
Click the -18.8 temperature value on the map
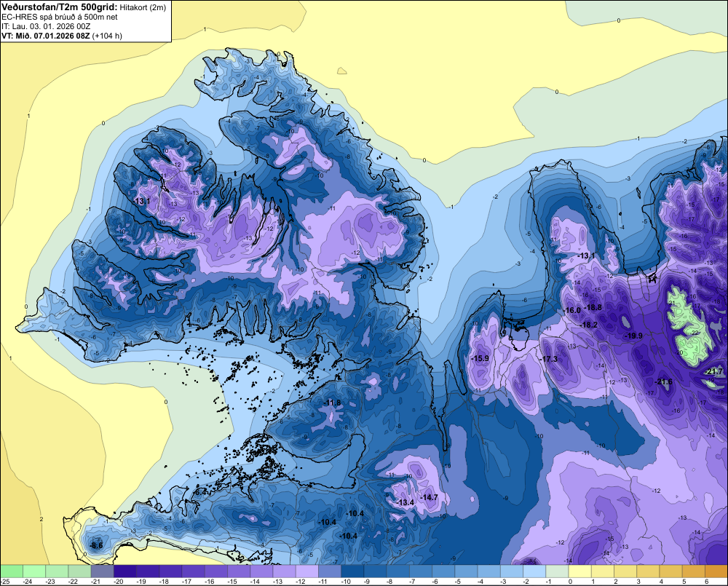tap(593, 307)
